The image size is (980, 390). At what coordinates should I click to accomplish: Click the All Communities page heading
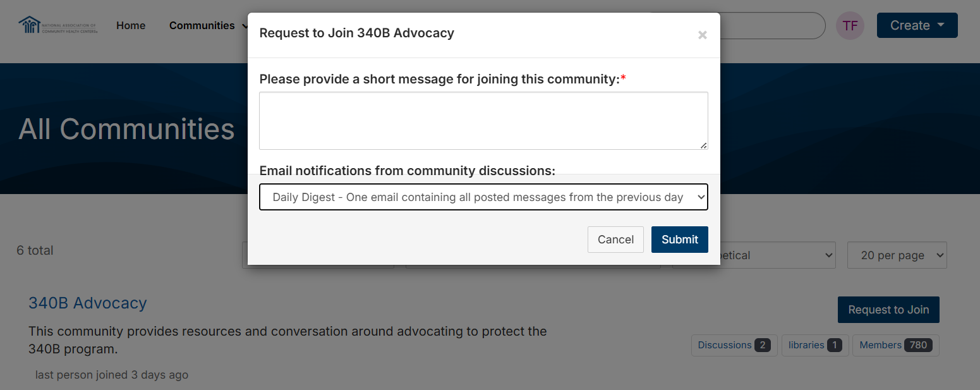tap(126, 129)
